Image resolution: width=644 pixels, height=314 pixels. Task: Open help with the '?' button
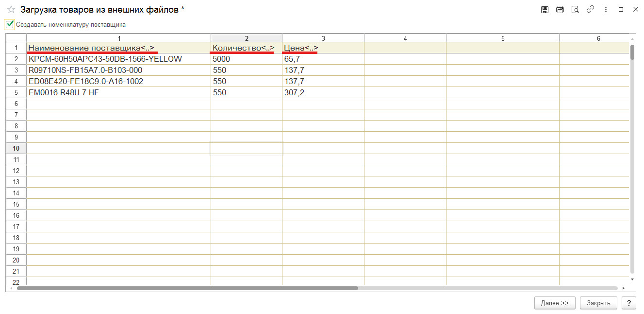628,303
